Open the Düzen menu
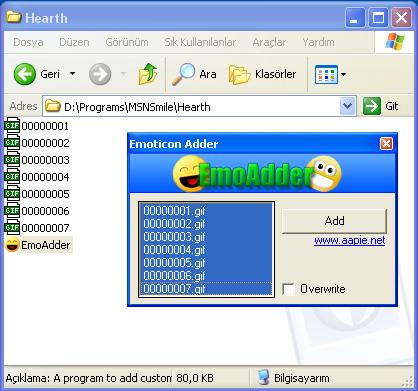 74,42
